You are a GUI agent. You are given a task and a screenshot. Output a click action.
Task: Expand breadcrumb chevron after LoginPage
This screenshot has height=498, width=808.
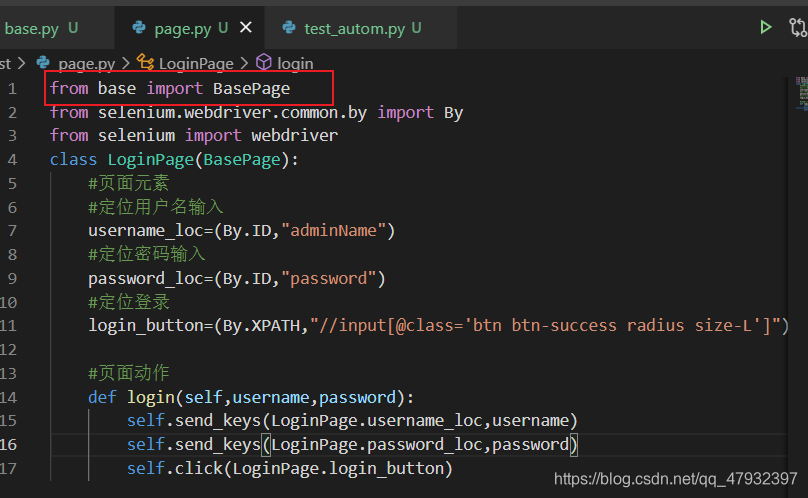click(x=244, y=63)
